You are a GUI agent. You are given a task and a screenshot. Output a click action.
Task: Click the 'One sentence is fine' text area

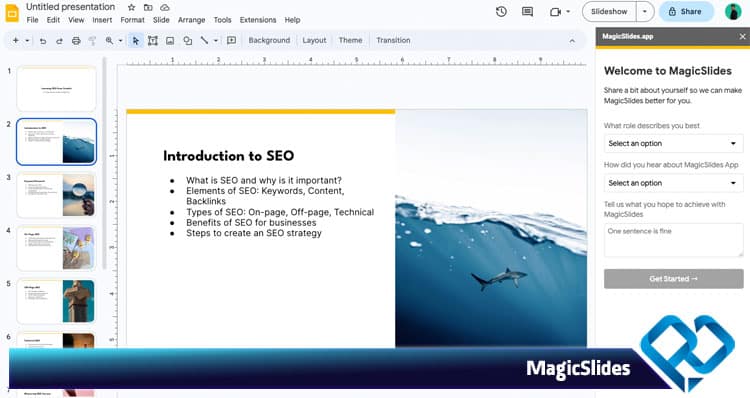pos(673,240)
